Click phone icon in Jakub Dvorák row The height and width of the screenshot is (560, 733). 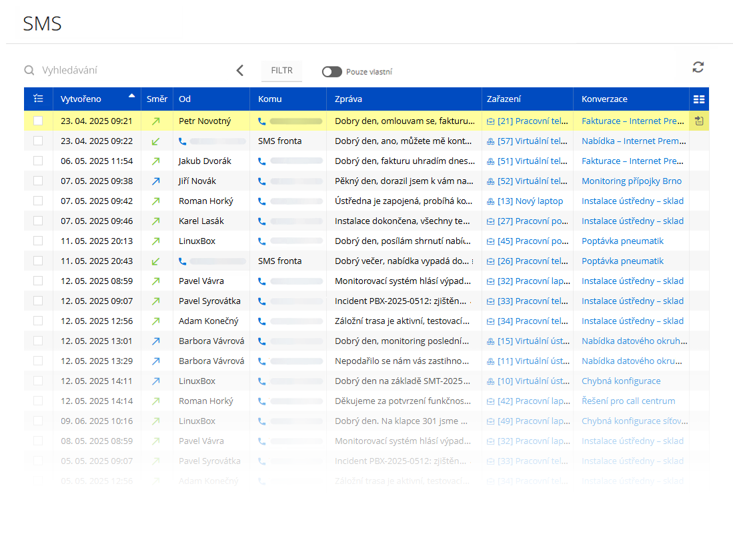261,161
